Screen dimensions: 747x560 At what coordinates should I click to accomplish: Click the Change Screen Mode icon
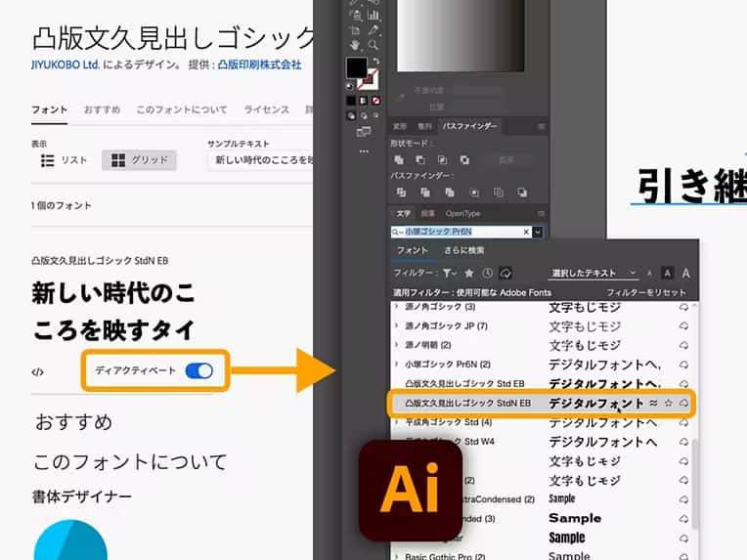pyautogui.click(x=364, y=131)
